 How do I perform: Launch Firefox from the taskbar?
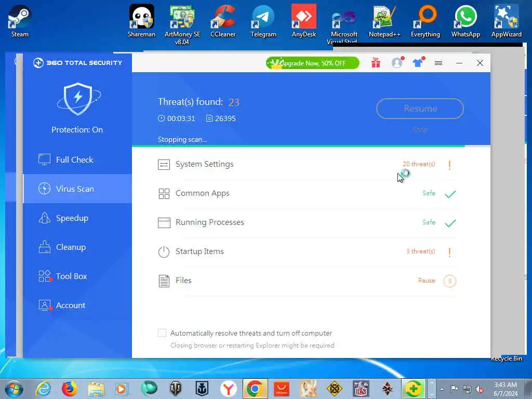point(70,389)
